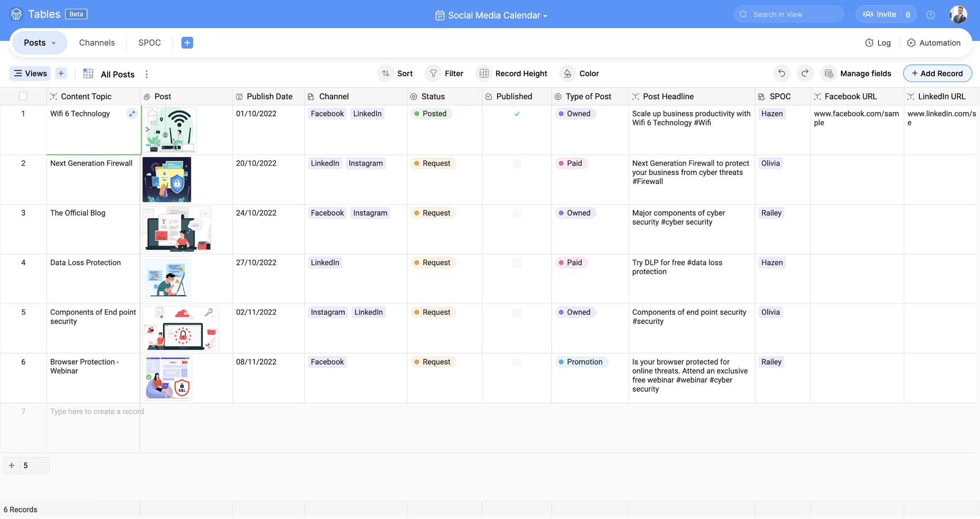Click the help question mark icon
This screenshot has width=980, height=519.
930,15
